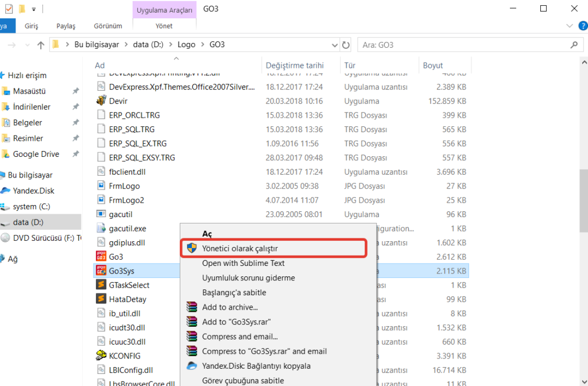Select Google Drive in the navigation pane

point(36,154)
